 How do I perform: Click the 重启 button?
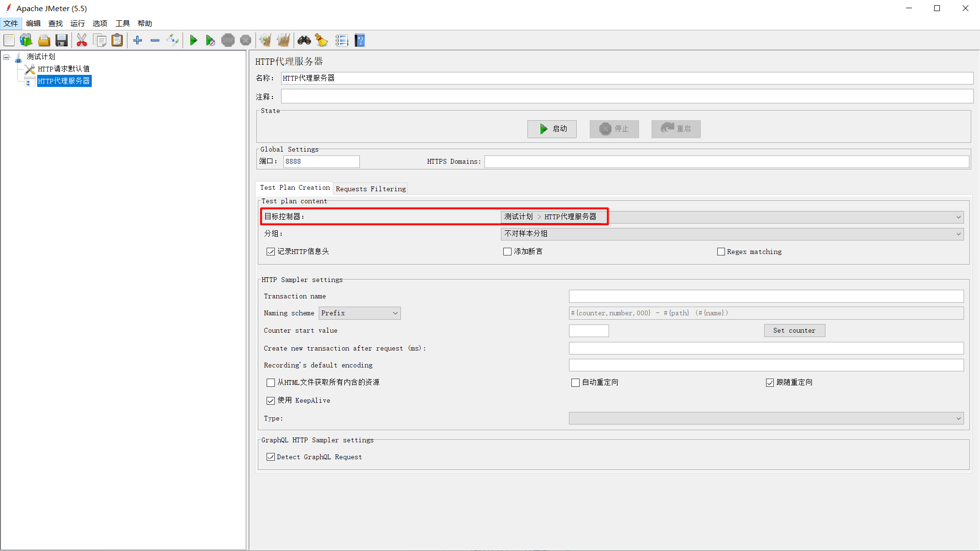[676, 129]
